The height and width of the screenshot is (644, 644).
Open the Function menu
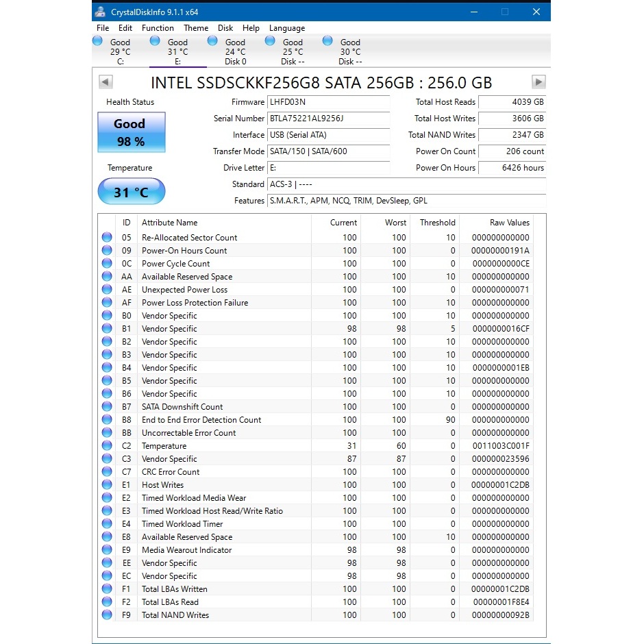coord(158,28)
